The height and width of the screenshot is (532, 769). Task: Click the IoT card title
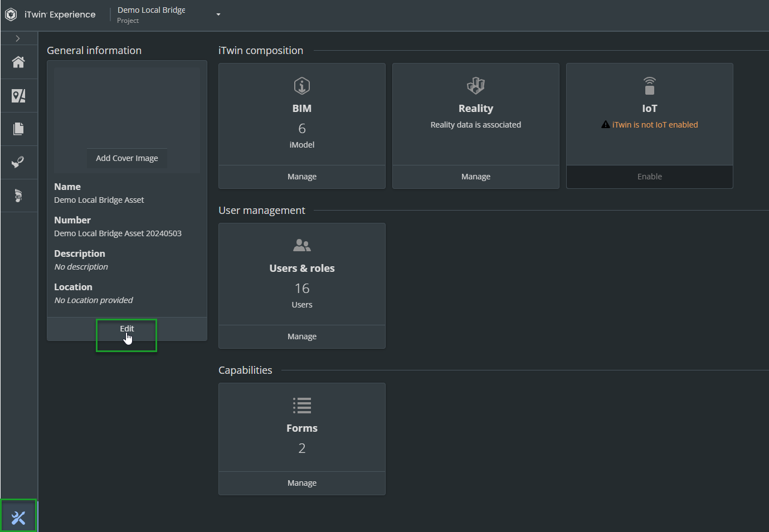pyautogui.click(x=650, y=109)
